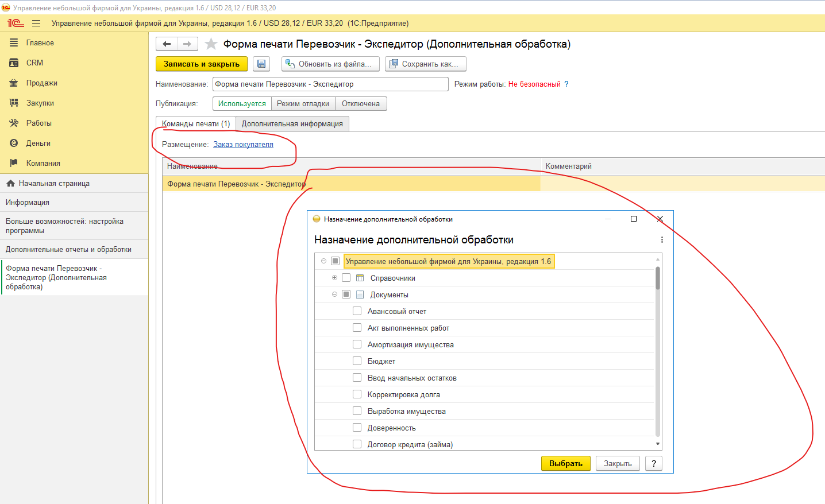Check Акт выполненных работ

pos(357,328)
